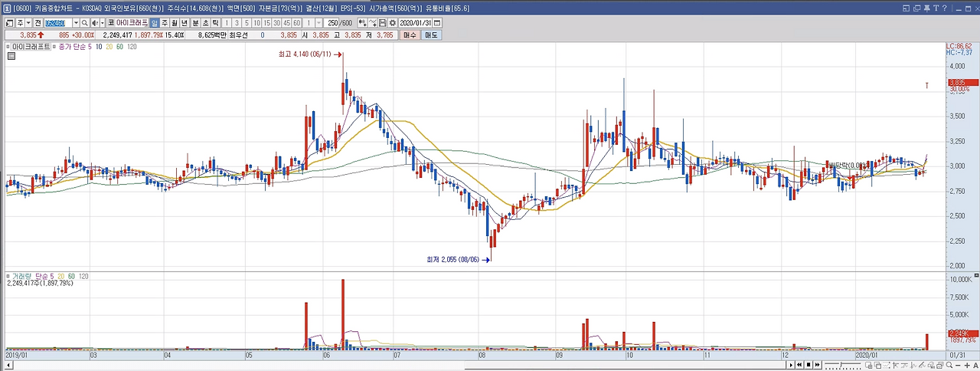Click the custom interval value field showing 1
This screenshot has width=980, height=371.
tap(308, 23)
